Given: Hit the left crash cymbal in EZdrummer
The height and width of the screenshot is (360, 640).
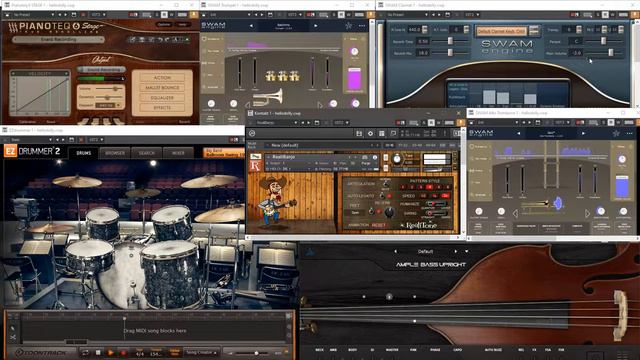Looking at the screenshot, I should tap(77, 181).
